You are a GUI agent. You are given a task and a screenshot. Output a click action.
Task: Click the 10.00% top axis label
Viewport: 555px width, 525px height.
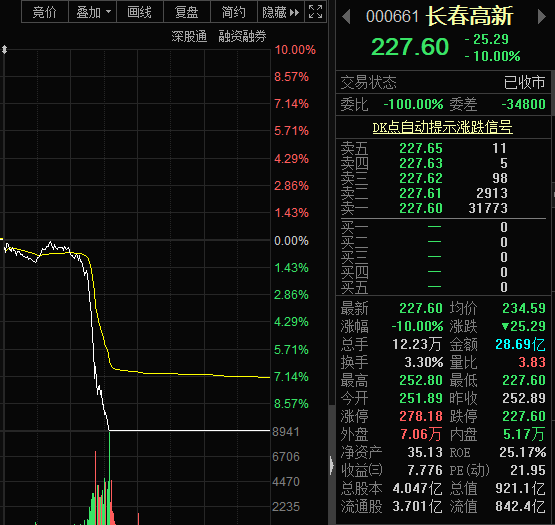295,50
